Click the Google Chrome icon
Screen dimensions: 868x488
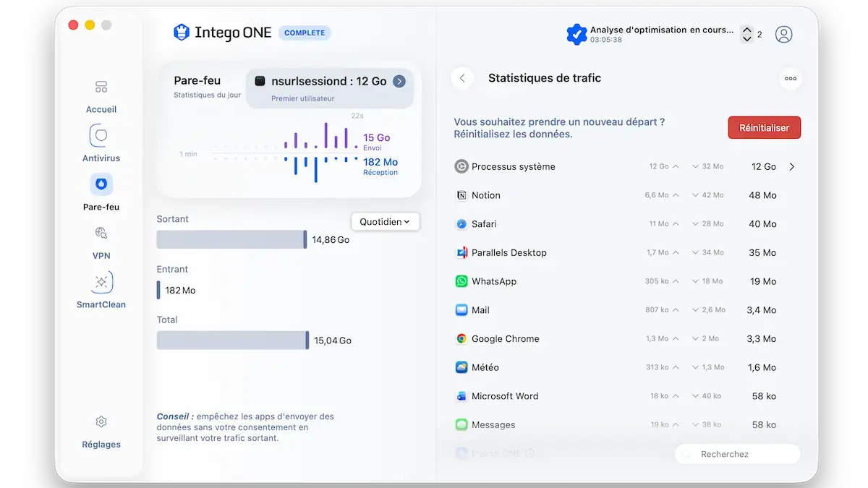click(461, 338)
